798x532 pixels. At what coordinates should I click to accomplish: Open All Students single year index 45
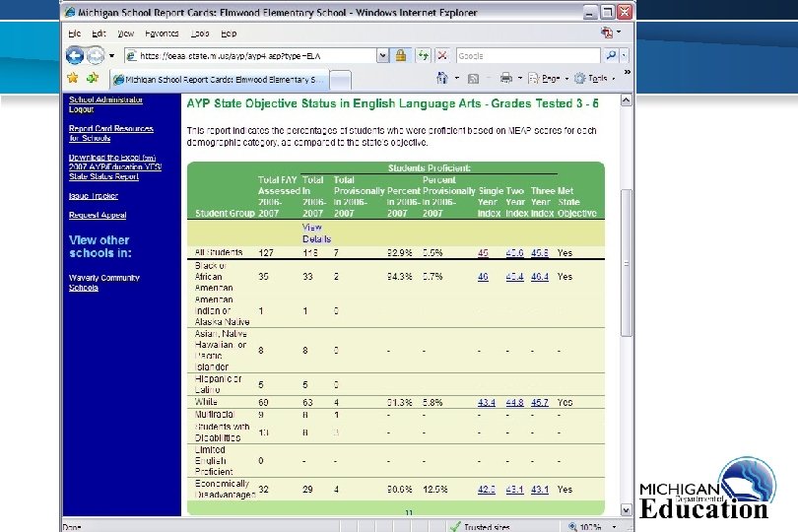(x=483, y=252)
